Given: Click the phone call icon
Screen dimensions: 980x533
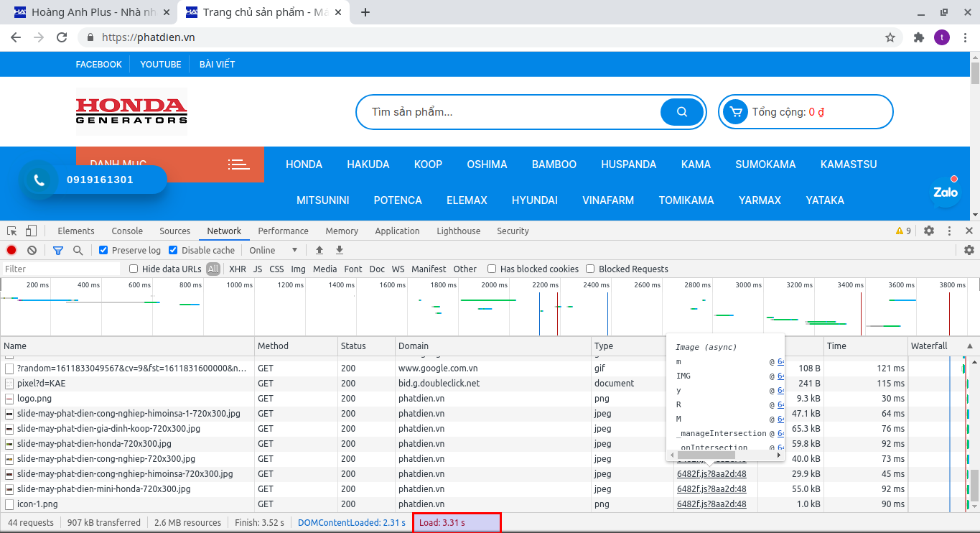Looking at the screenshot, I should tap(39, 180).
